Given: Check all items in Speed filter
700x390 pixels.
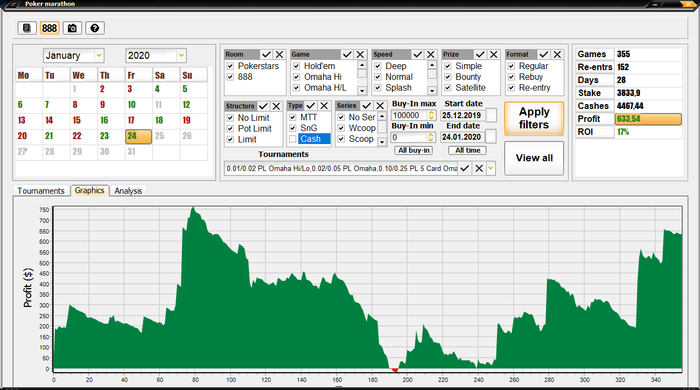Looking at the screenshot, I should pos(418,54).
